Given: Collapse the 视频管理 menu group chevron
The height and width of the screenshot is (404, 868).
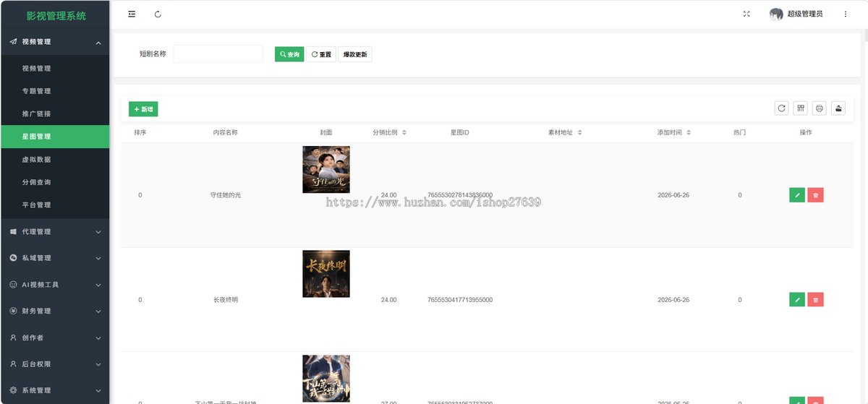Looking at the screenshot, I should [98, 43].
